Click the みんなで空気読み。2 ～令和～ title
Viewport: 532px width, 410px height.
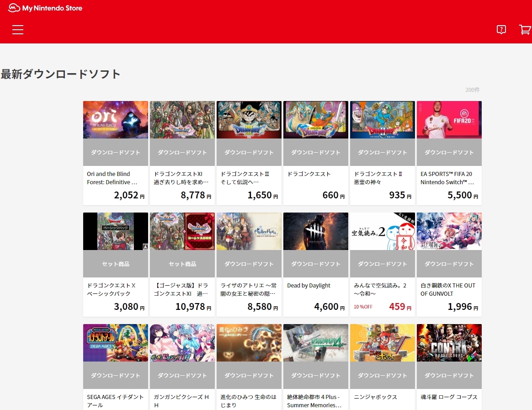[380, 289]
